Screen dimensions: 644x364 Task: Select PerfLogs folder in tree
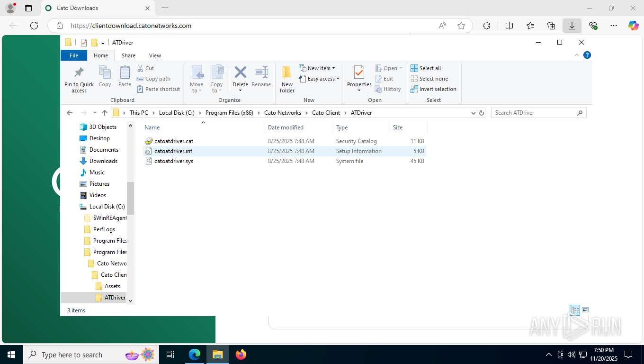pos(104,229)
